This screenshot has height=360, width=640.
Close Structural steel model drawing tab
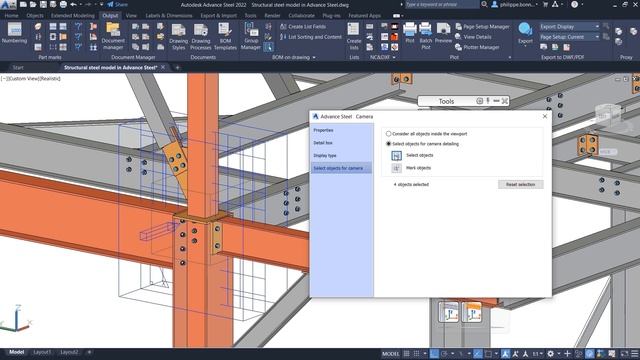163,67
